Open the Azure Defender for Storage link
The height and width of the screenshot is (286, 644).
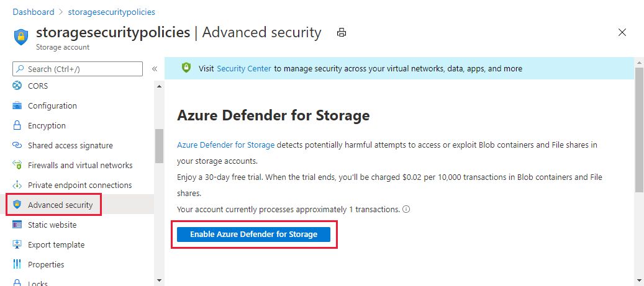tap(225, 145)
